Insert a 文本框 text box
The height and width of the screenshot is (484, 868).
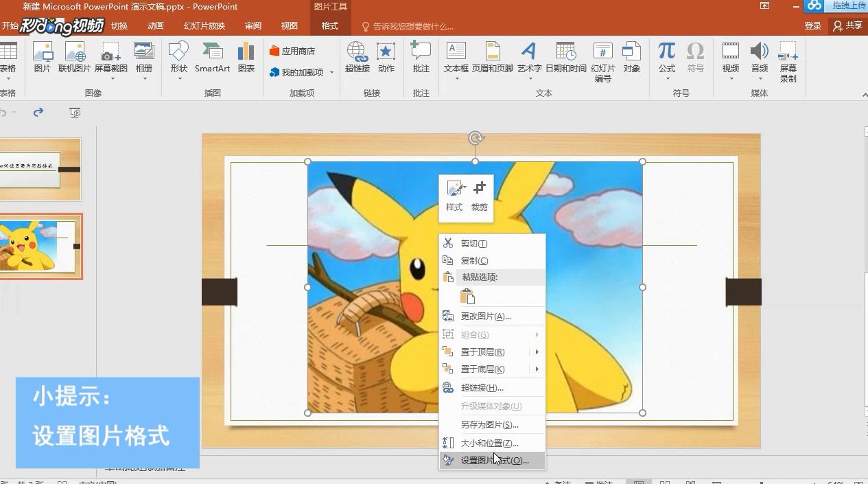coord(456,58)
